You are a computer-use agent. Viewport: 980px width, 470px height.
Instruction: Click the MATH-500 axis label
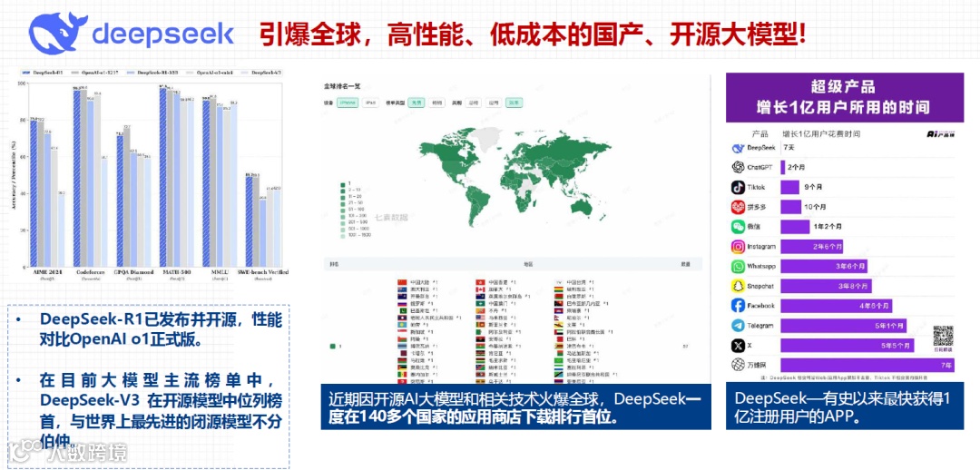coord(176,272)
